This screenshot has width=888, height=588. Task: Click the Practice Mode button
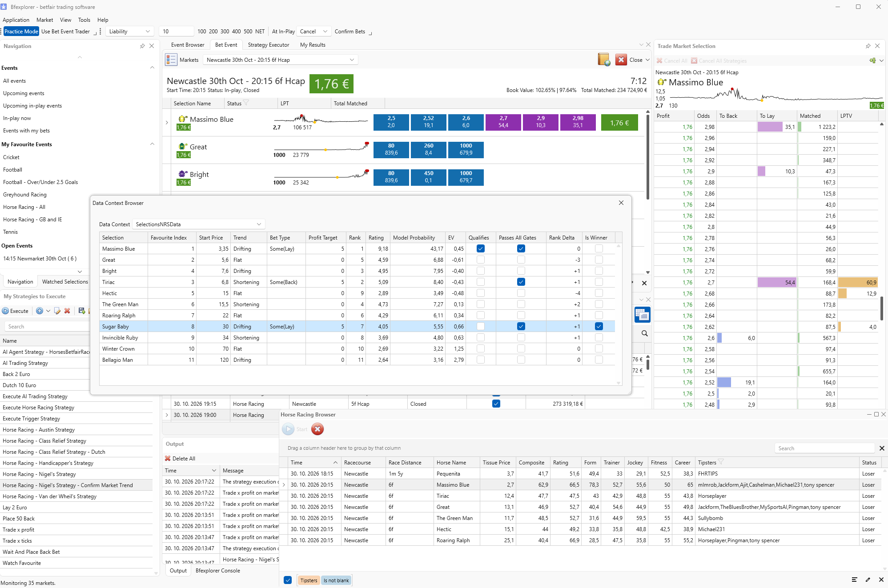21,31
